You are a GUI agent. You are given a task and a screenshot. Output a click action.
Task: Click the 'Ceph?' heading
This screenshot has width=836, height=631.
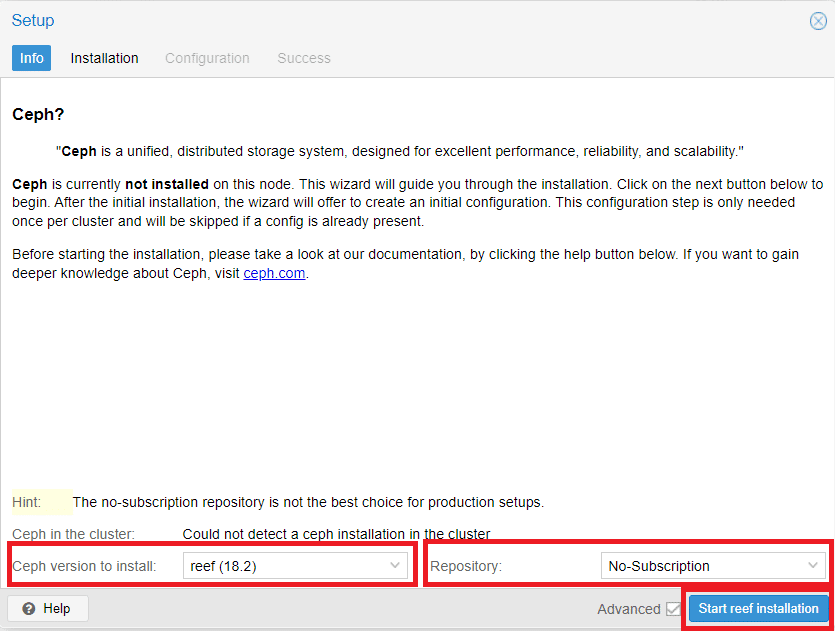coord(38,115)
